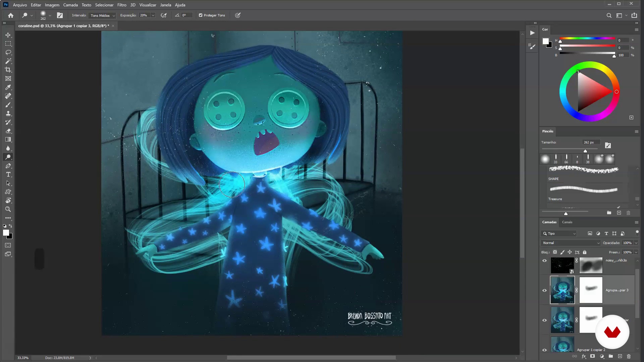
Task: Add a layer mask from Layers footer
Action: (x=593, y=356)
